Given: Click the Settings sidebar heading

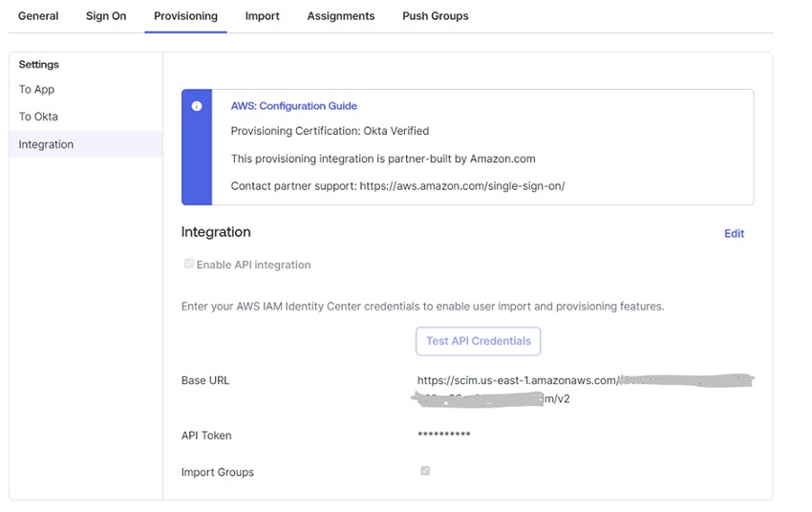Looking at the screenshot, I should pyautogui.click(x=39, y=65).
